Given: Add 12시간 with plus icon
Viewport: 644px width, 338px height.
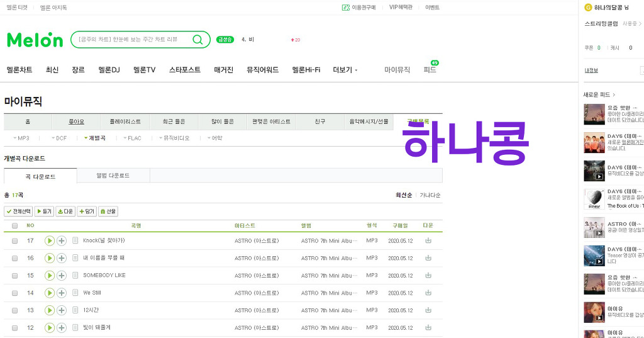Looking at the screenshot, I should coord(62,310).
